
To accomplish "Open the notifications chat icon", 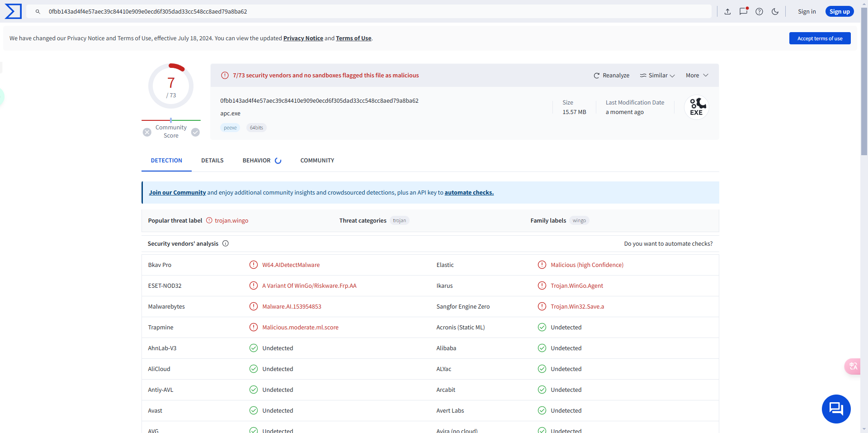I will (x=743, y=11).
